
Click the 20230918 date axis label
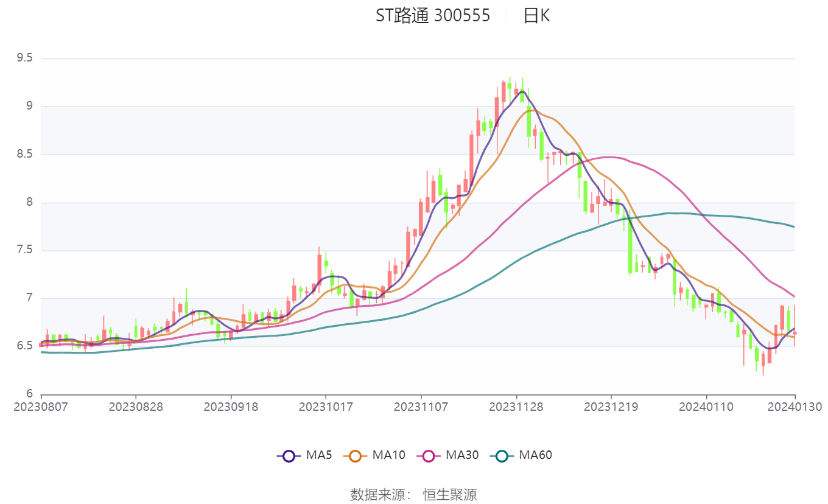[x=231, y=407]
